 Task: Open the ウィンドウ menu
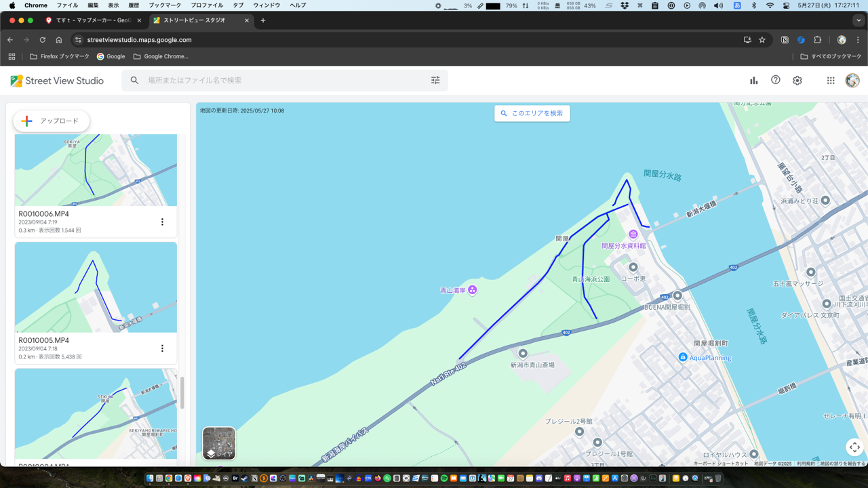267,5
